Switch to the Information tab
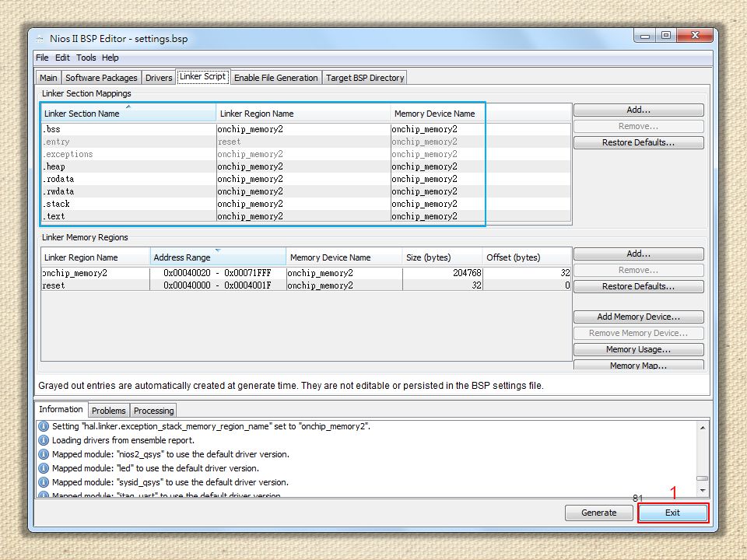 (61, 409)
